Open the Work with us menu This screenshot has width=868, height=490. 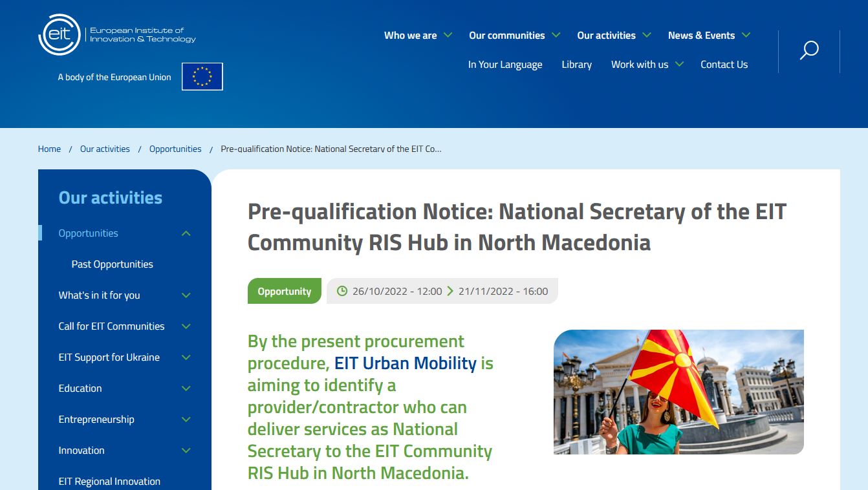(640, 64)
